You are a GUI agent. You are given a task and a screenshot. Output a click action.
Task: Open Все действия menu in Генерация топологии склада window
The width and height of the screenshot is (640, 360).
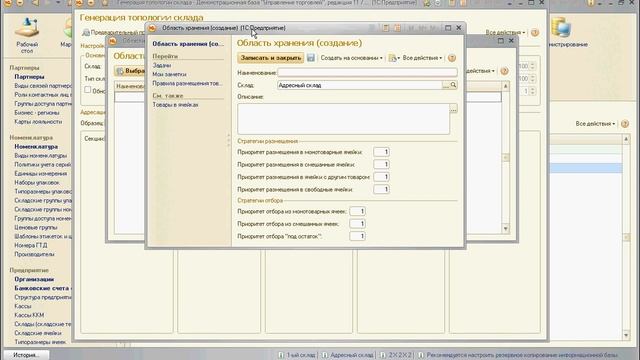pos(505,32)
